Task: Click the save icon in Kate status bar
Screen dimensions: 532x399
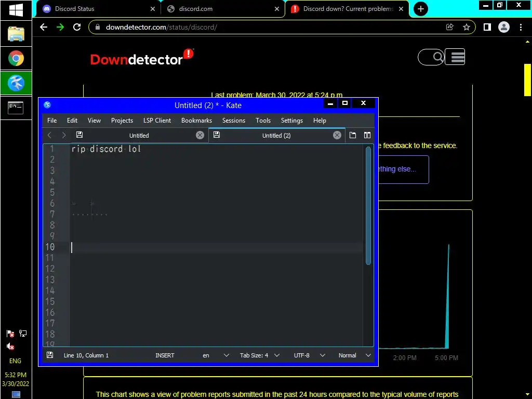Action: point(50,355)
